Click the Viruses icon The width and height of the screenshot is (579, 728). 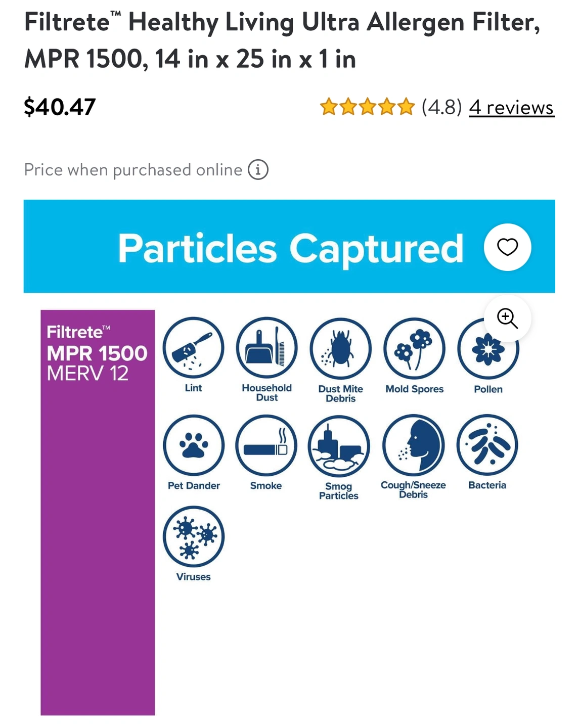194,536
